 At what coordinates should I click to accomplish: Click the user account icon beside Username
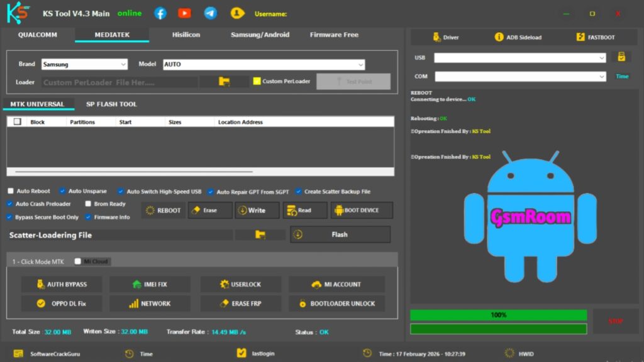coord(237,13)
